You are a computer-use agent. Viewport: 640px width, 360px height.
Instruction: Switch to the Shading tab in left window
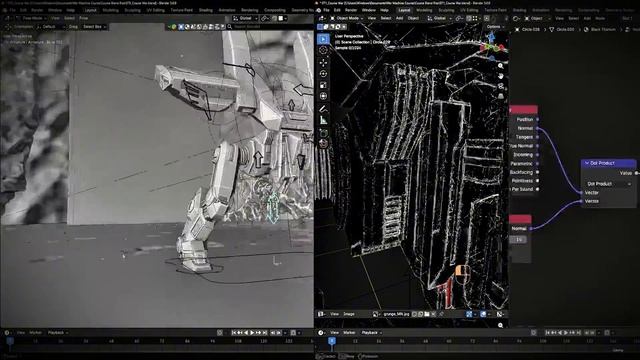[206, 10]
